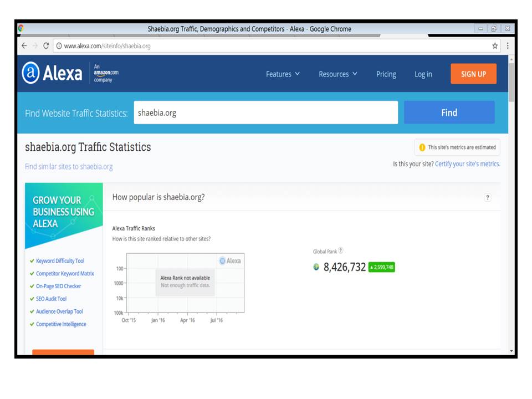Click the vertical scrollbar thumb
This screenshot has width=532, height=399.
point(511,82)
